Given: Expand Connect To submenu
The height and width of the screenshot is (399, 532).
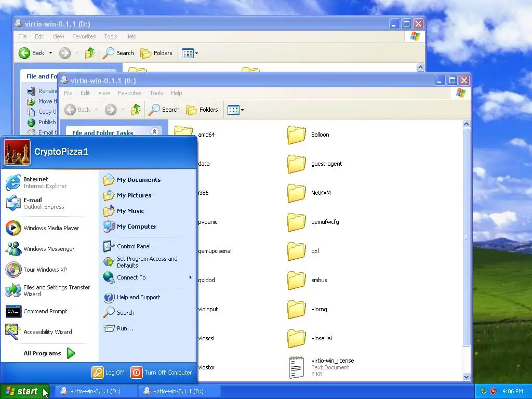Looking at the screenshot, I should (148, 277).
